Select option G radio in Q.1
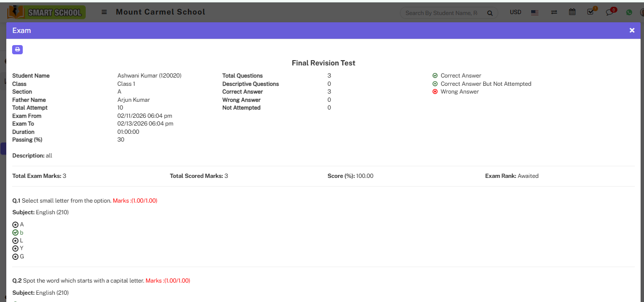The height and width of the screenshot is (302, 644). click(x=15, y=256)
